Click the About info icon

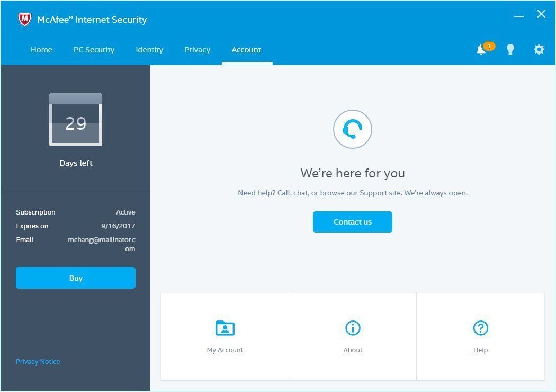(353, 328)
